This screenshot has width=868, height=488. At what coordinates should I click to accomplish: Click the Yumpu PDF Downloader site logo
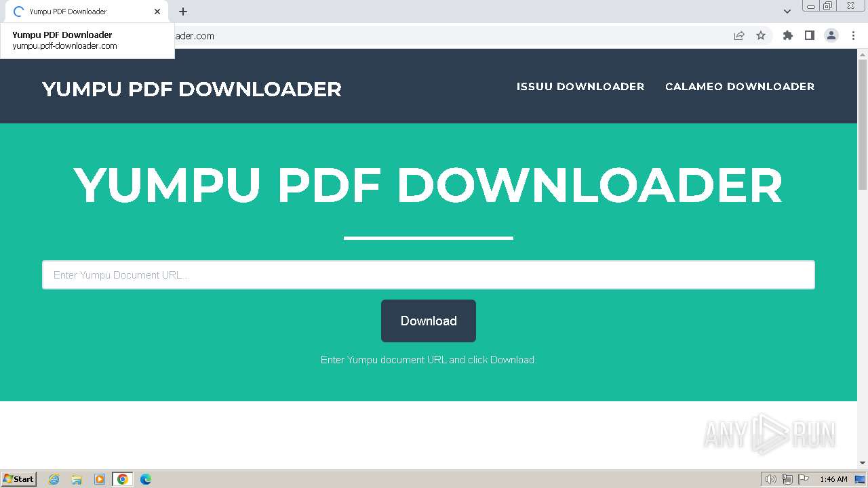[192, 89]
